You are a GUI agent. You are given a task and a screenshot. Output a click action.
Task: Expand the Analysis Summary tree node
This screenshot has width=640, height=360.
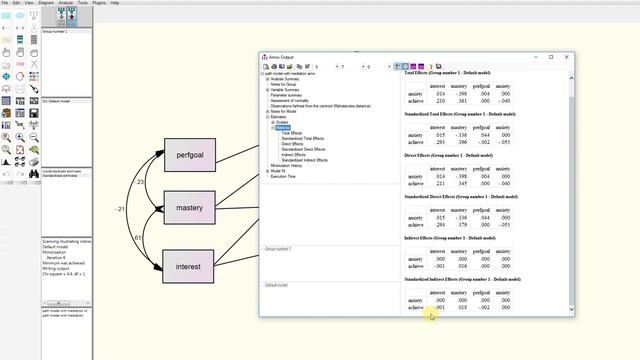click(268, 79)
